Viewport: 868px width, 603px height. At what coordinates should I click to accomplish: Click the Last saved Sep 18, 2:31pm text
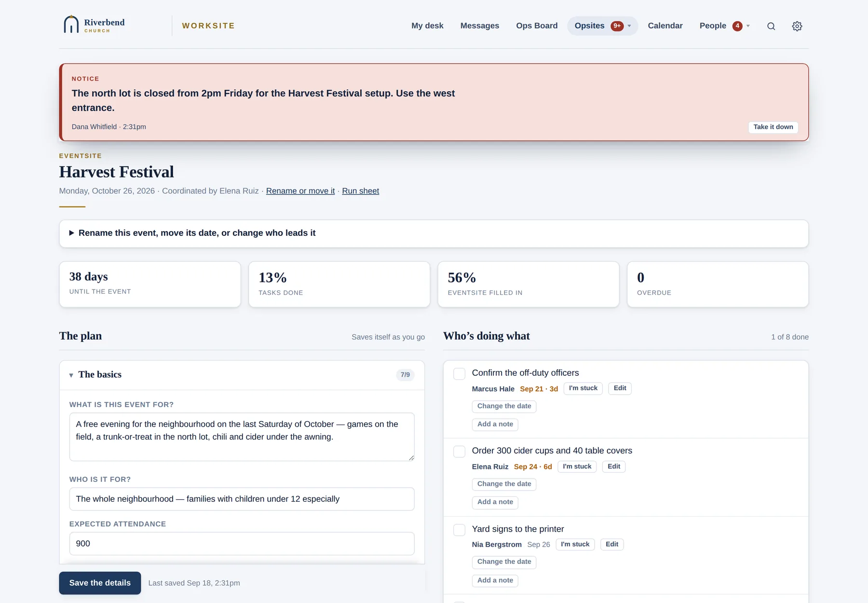click(x=194, y=583)
